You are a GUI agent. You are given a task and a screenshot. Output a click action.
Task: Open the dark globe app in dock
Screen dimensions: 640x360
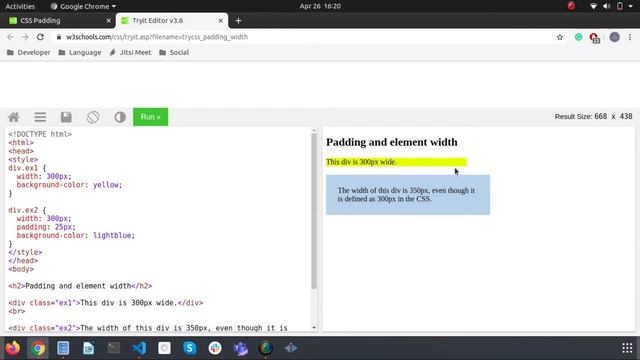pos(266,348)
